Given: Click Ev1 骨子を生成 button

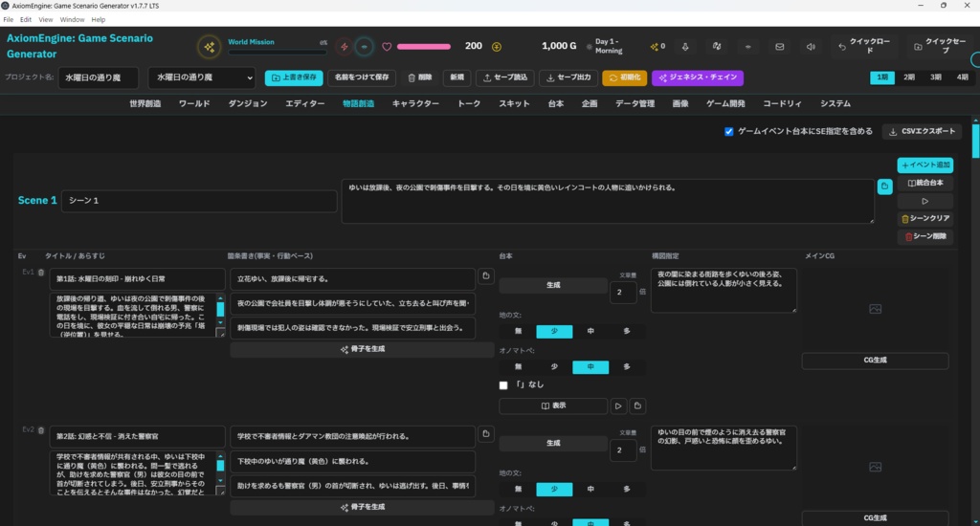Looking at the screenshot, I should click(x=362, y=349).
